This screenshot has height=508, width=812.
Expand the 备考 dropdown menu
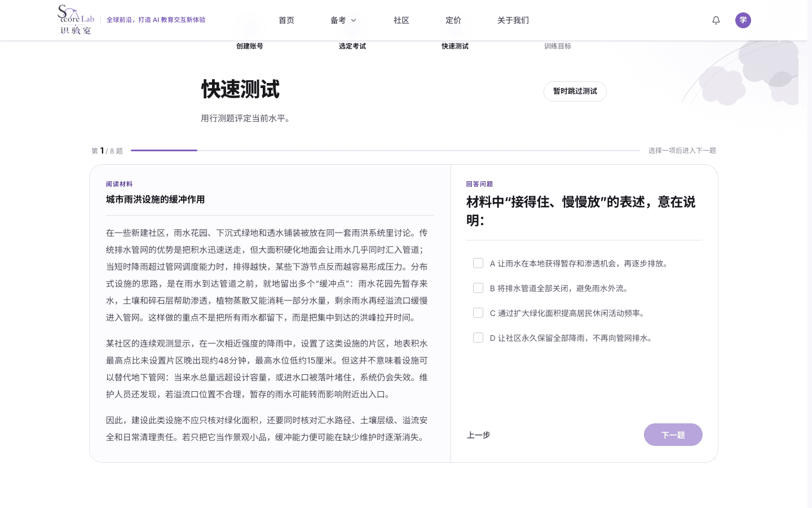click(343, 20)
